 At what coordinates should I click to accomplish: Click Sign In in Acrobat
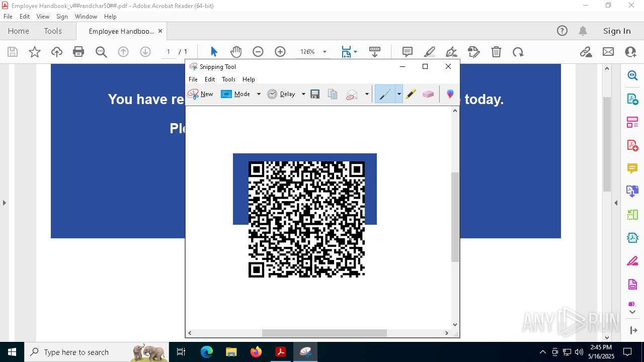point(617,31)
